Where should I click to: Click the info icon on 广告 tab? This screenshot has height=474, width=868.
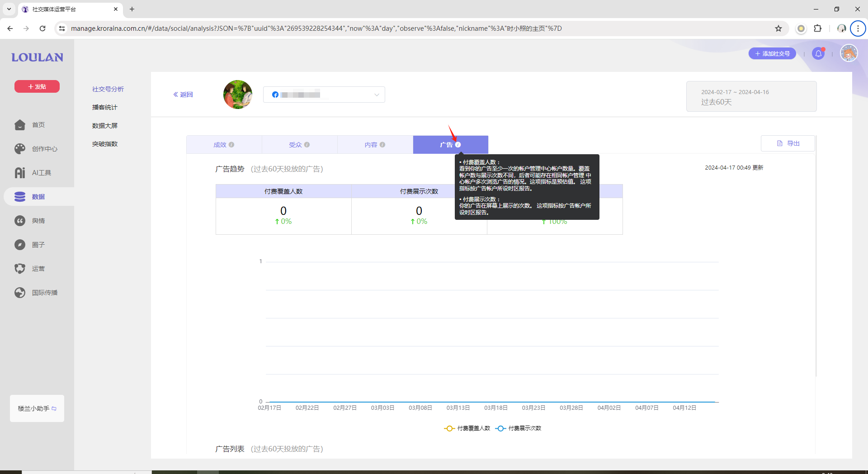(458, 145)
